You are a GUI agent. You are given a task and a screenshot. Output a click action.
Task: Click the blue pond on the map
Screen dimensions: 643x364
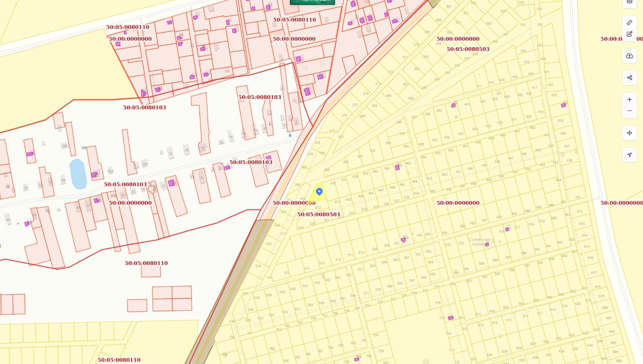tap(78, 174)
